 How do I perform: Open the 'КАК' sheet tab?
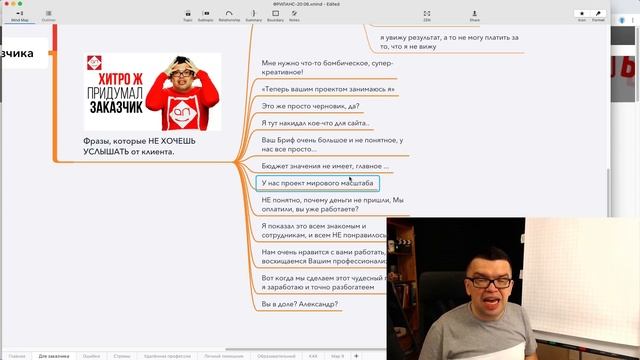[x=313, y=356]
